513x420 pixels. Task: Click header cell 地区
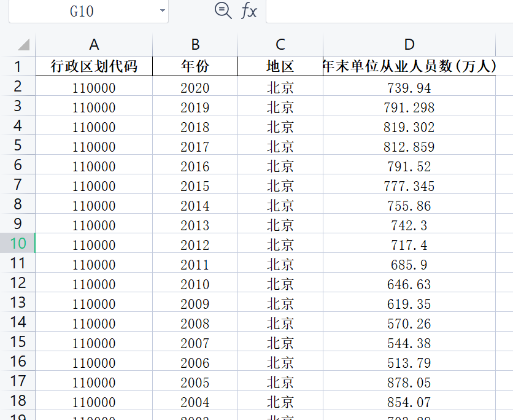[x=280, y=66]
